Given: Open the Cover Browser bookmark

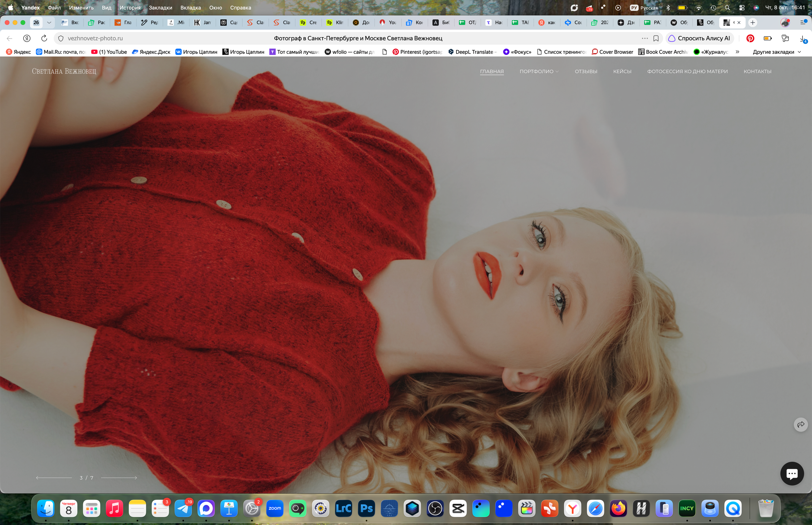Looking at the screenshot, I should click(612, 52).
